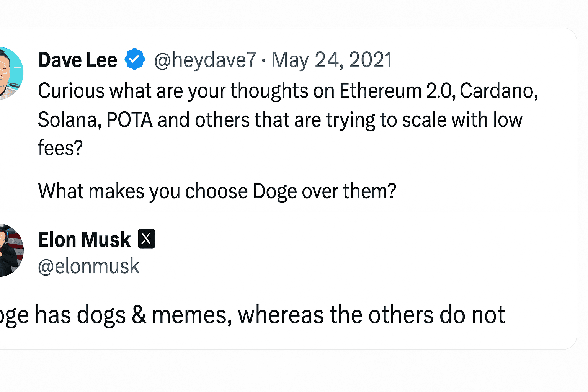The width and height of the screenshot is (588, 392).
Task: Open the @elonmusk handle link
Action: (88, 266)
